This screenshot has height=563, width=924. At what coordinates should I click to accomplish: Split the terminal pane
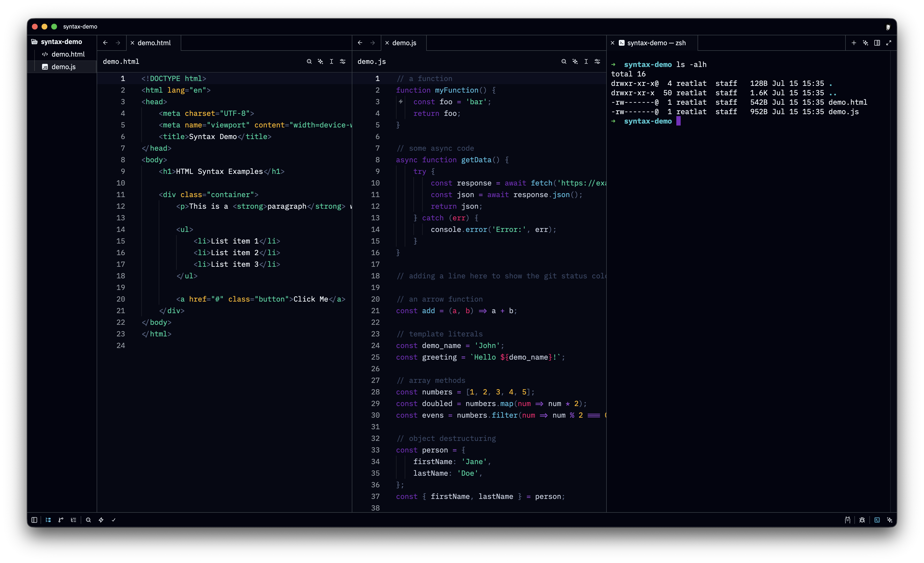point(877,43)
